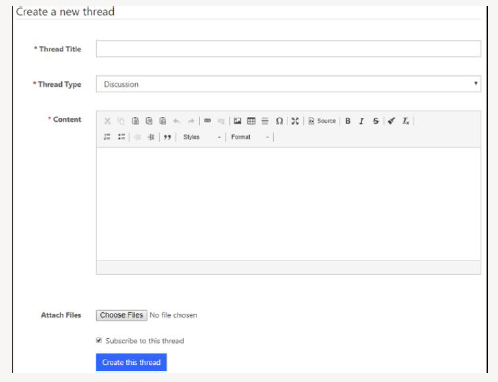Click the Create this thread button
The width and height of the screenshot is (498, 382).
131,362
